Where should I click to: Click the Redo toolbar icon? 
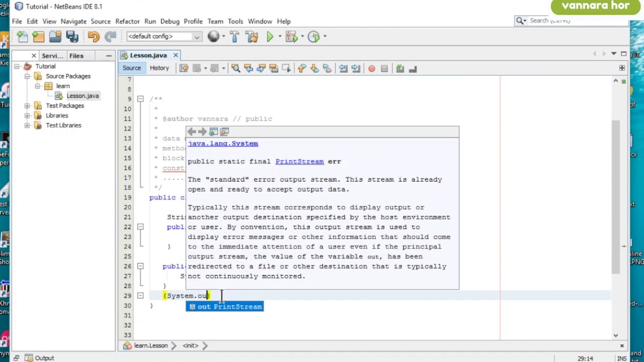coord(110,36)
